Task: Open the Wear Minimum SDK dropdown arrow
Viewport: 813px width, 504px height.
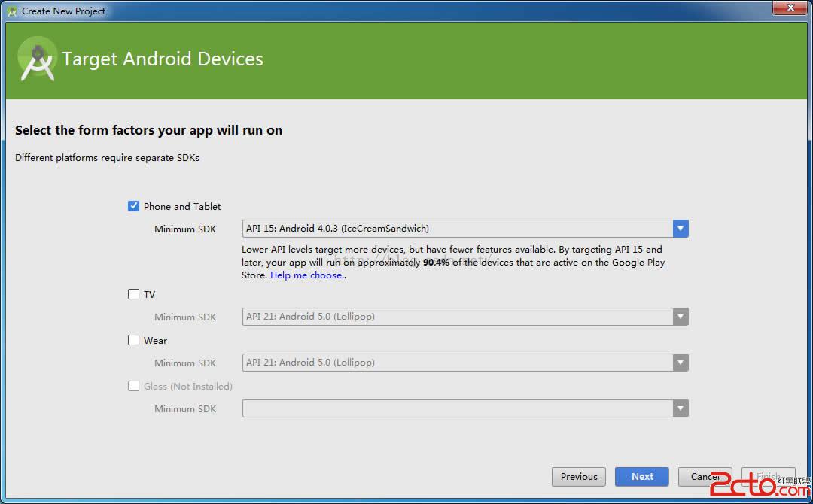Action: tap(681, 363)
